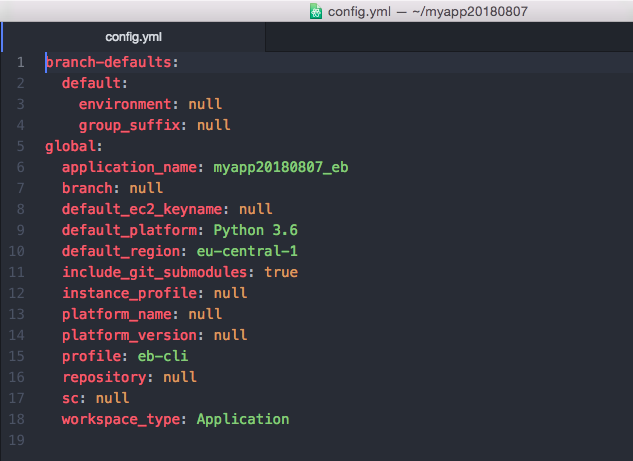Click the null value after platform_name
Screen dimensions: 633x461
point(205,314)
